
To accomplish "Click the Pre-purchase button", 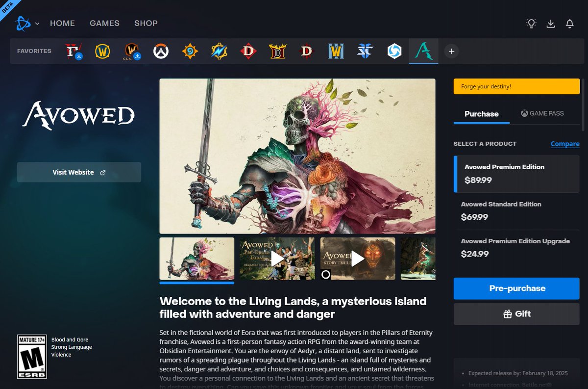I will [x=516, y=288].
